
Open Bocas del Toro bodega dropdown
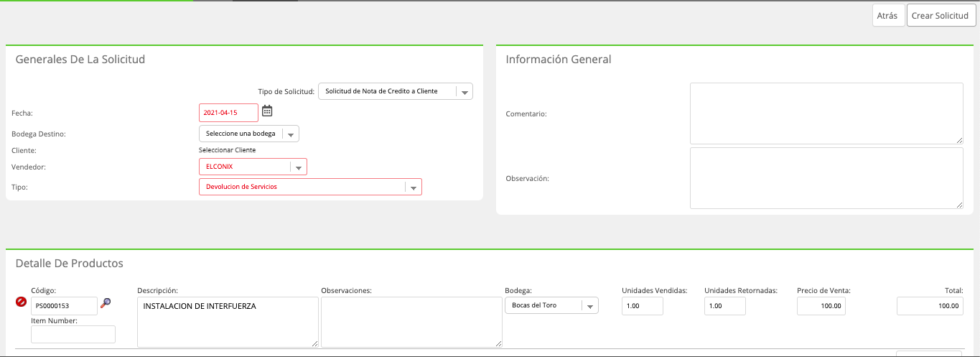click(551, 305)
